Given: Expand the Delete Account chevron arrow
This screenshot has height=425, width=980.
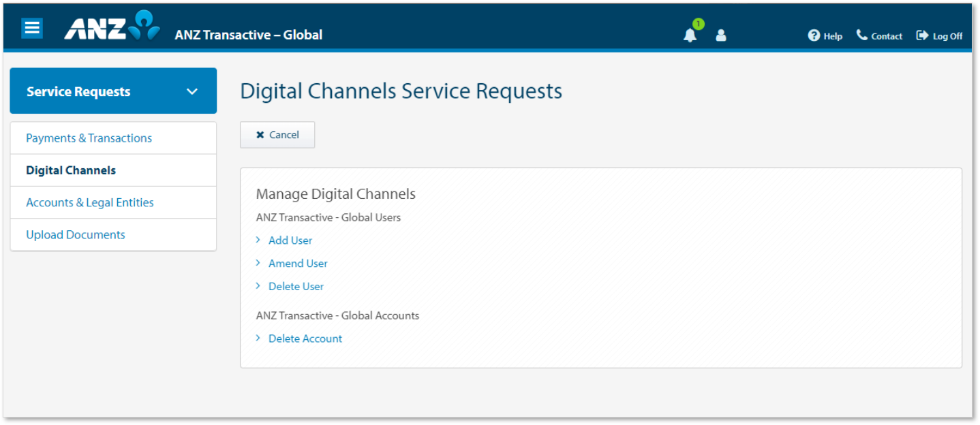Looking at the screenshot, I should 258,338.
